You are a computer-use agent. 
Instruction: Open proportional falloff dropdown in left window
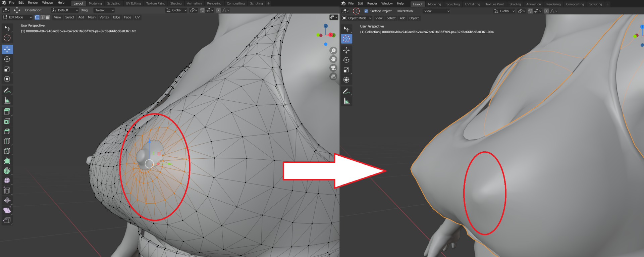(226, 10)
